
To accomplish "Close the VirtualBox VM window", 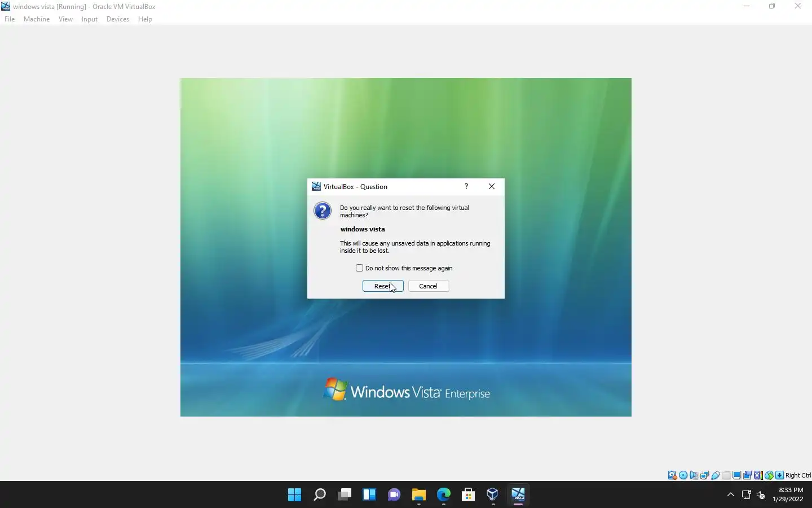I will tap(798, 6).
